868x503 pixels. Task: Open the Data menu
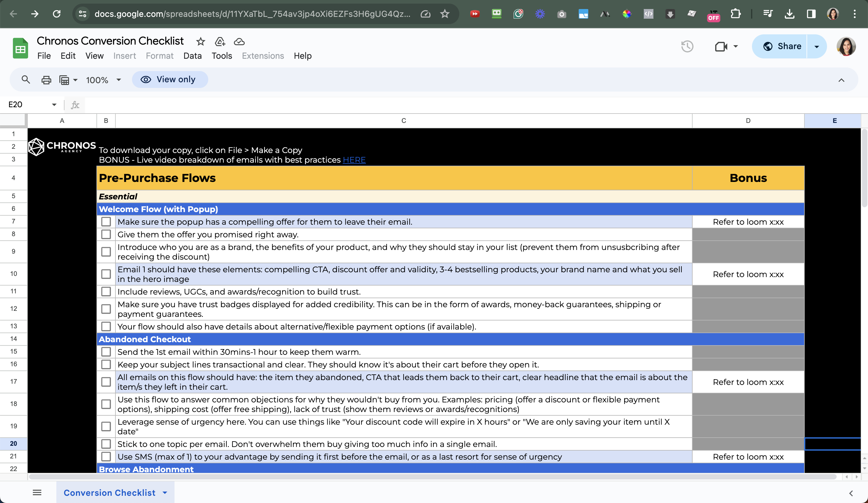[193, 56]
